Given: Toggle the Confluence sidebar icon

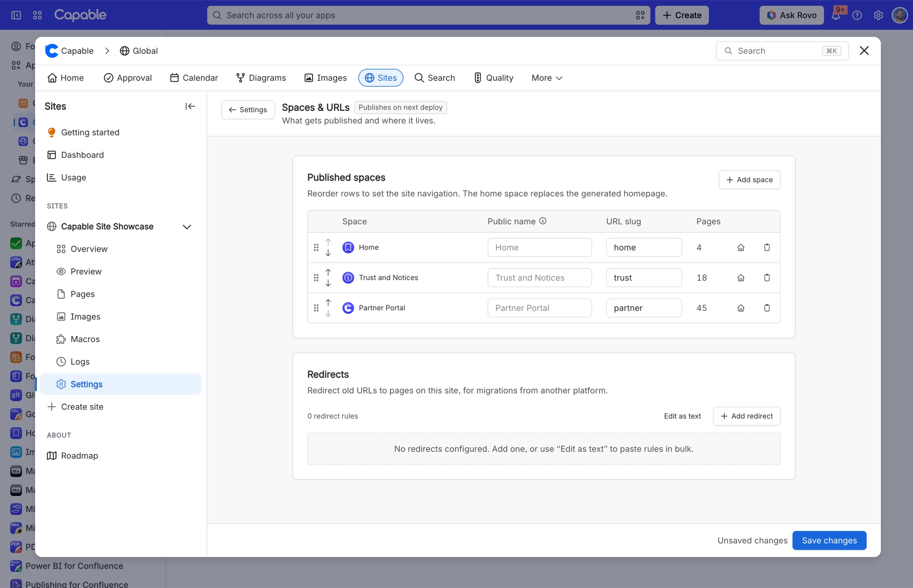Looking at the screenshot, I should [x=16, y=15].
